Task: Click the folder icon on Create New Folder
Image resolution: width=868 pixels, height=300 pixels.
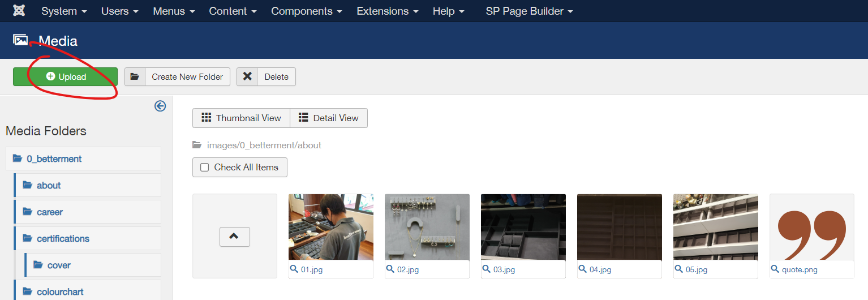Action: [x=135, y=76]
